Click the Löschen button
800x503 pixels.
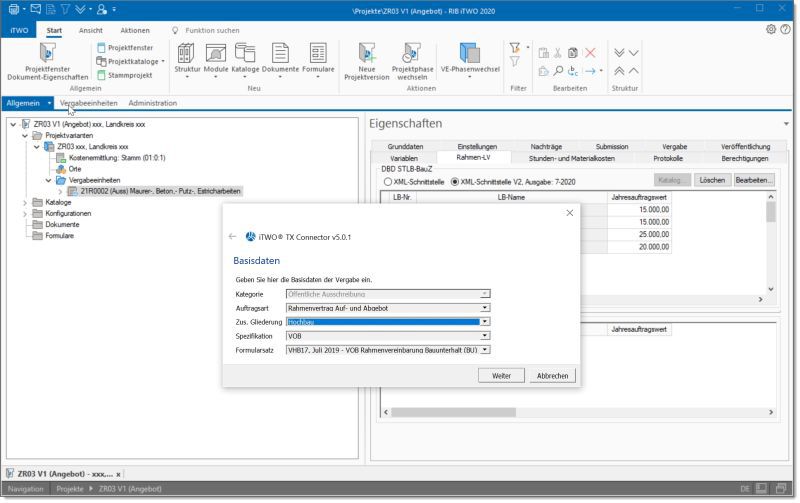pyautogui.click(x=712, y=180)
